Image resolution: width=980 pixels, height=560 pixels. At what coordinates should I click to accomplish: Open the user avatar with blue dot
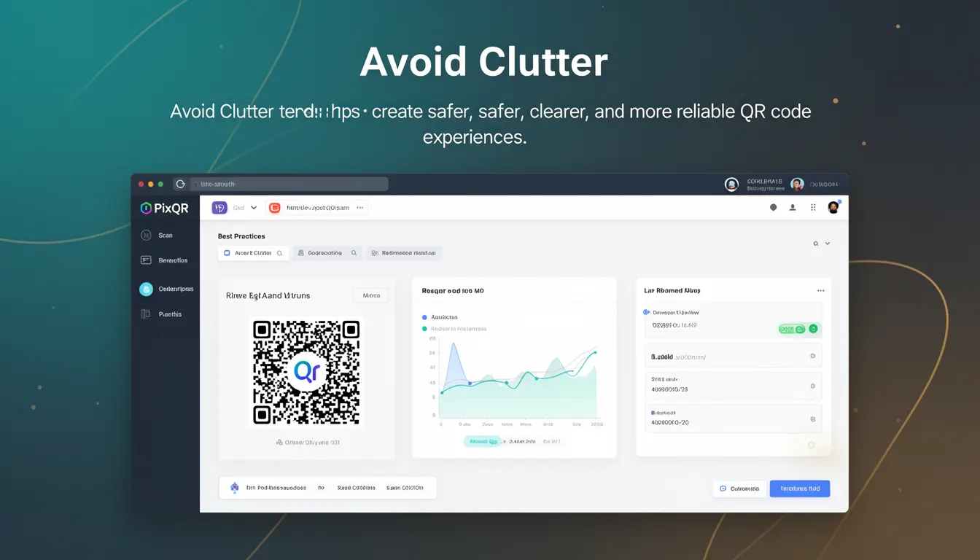point(833,207)
